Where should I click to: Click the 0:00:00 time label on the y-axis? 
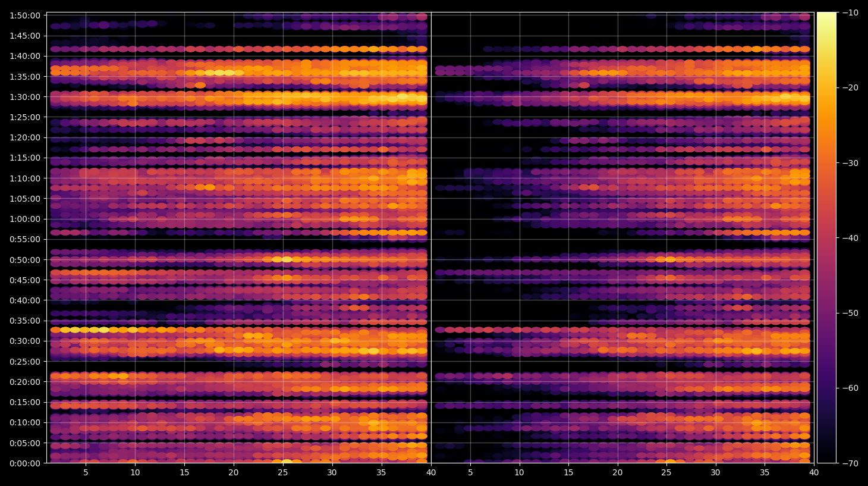pos(25,463)
